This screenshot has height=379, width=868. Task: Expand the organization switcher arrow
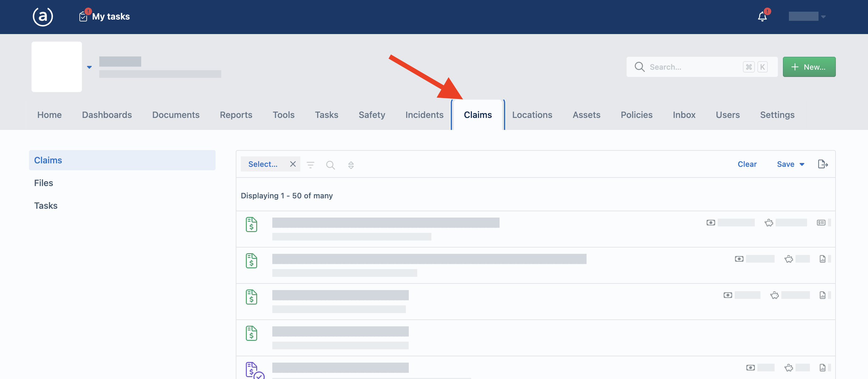89,67
